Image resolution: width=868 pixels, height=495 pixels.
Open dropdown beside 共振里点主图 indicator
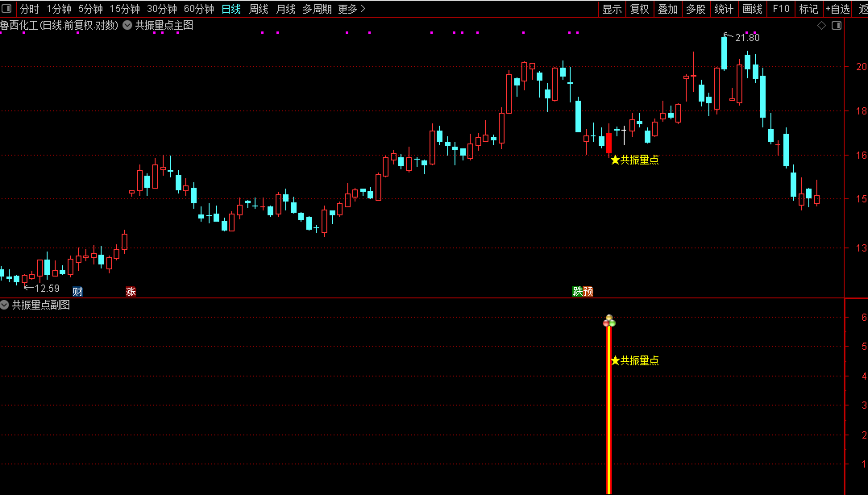coord(127,25)
